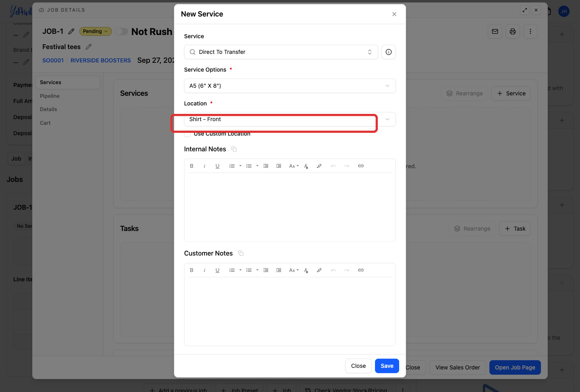Toggle bold in Customer Notes toolbar
This screenshot has width=580, height=392.
coord(192,270)
